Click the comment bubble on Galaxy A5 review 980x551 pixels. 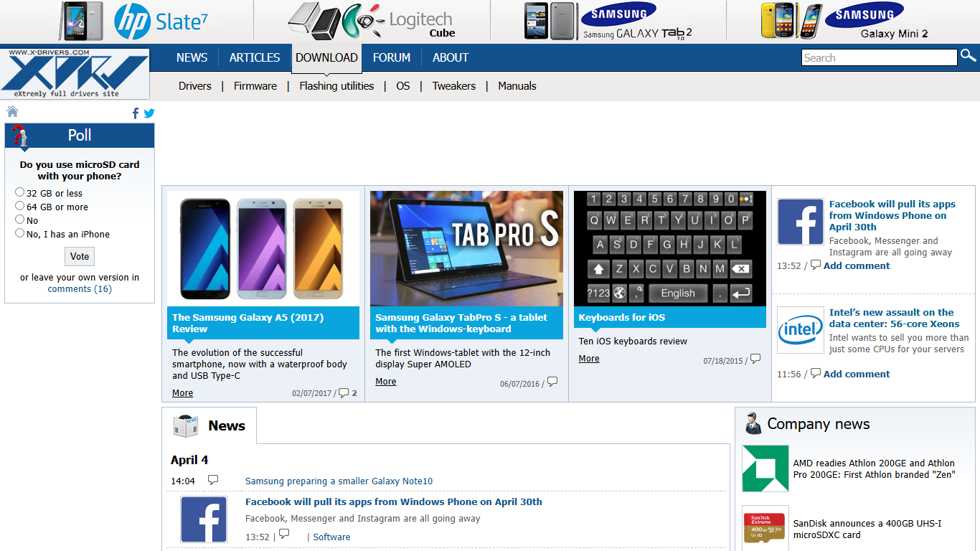pyautogui.click(x=344, y=392)
